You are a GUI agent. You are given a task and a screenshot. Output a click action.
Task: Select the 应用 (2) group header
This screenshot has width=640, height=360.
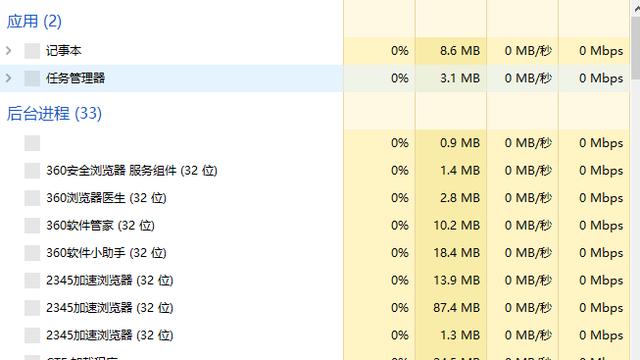[x=34, y=21]
